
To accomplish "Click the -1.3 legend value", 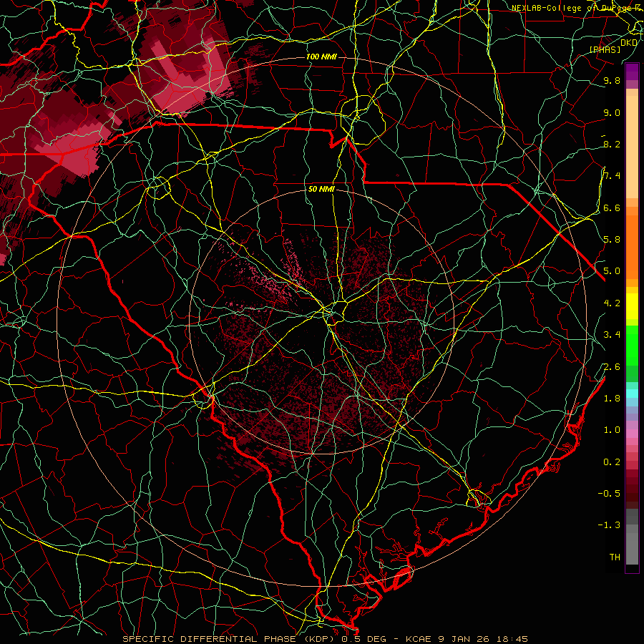I will (x=609, y=525).
